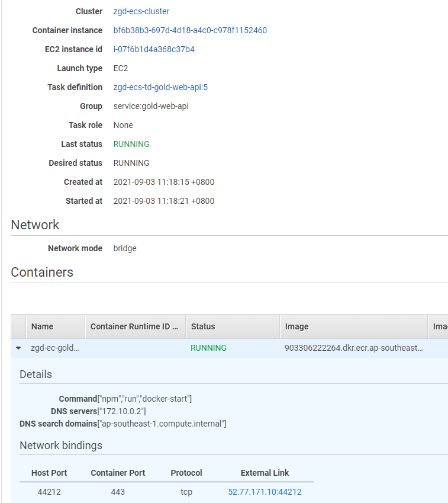448x503 pixels.
Task: Click the Host Port column header
Action: pyautogui.click(x=49, y=473)
